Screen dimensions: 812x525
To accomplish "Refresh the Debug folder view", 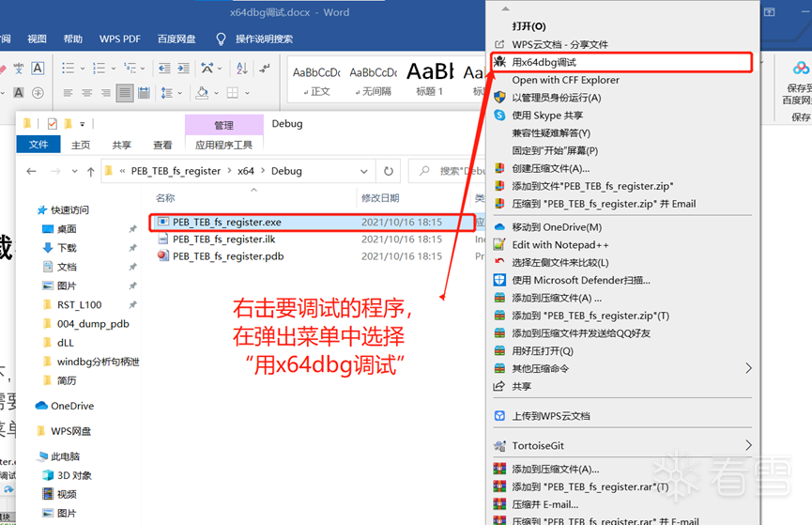I will click(389, 171).
